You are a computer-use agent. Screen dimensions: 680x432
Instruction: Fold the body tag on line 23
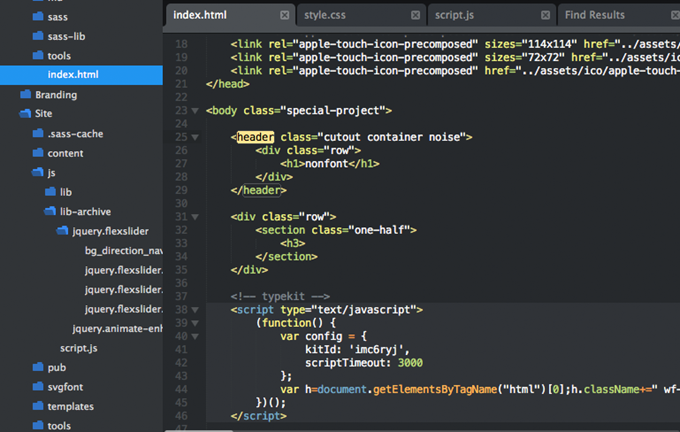coord(195,111)
